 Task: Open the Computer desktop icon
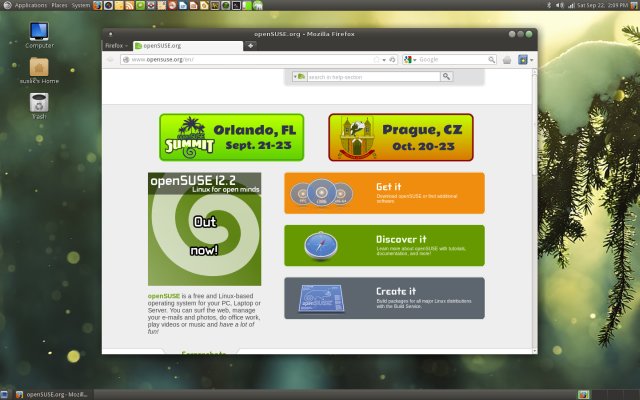tap(39, 35)
